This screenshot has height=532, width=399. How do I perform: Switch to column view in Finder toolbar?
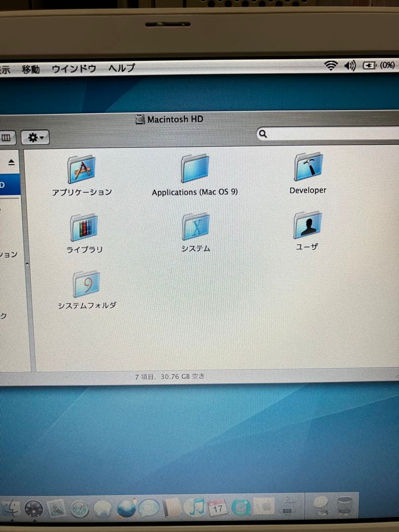[6, 138]
